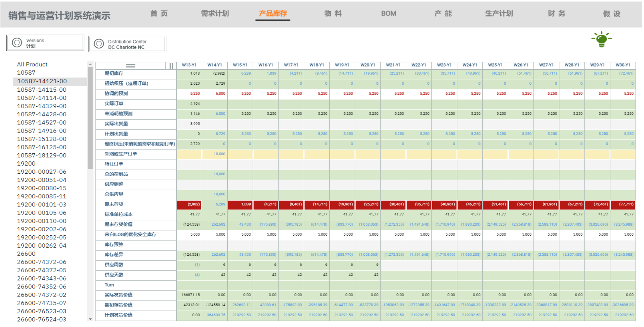
Task: Navigate to 首页 in the top menu
Action: pos(159,14)
